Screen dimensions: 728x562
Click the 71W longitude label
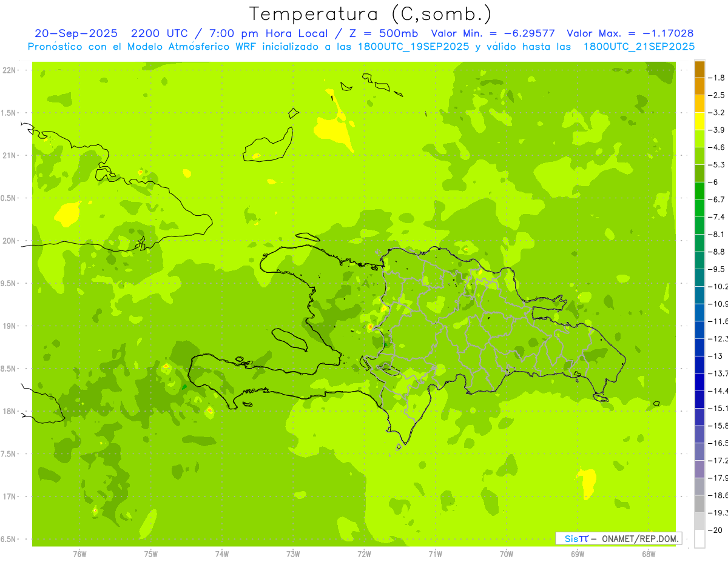coord(435,554)
